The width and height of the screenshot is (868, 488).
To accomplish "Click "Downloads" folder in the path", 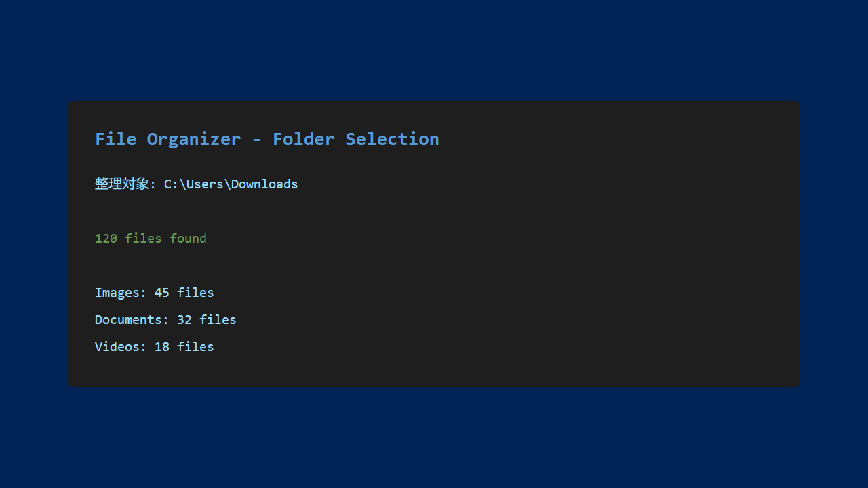I will [x=264, y=184].
